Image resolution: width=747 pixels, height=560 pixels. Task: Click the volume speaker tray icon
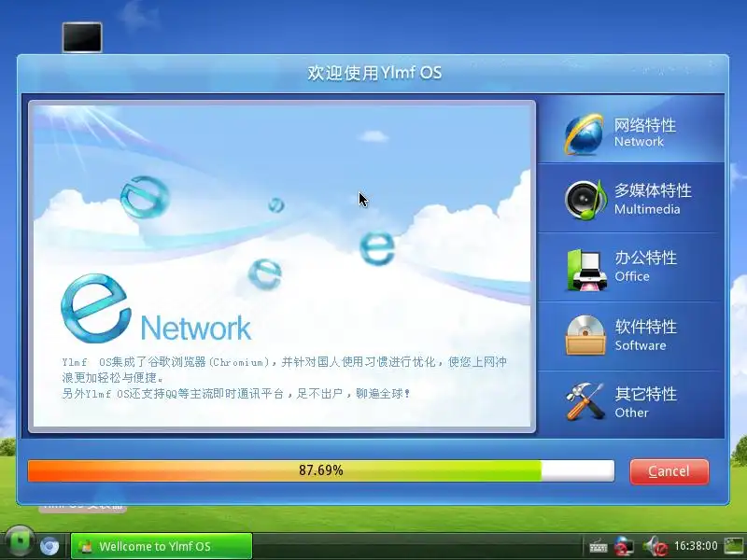[655, 546]
